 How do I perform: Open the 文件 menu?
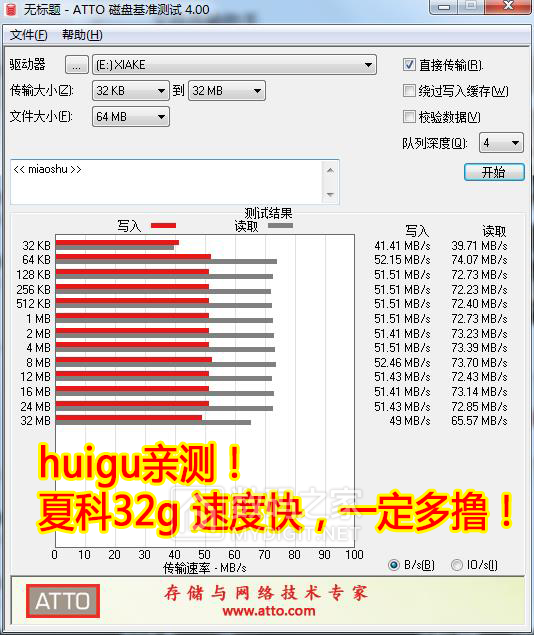click(x=28, y=35)
